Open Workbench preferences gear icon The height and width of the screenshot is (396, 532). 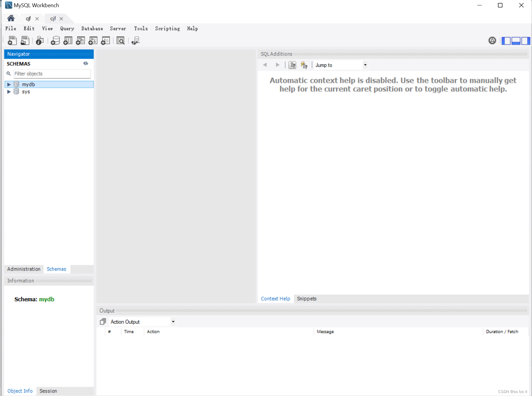click(492, 40)
